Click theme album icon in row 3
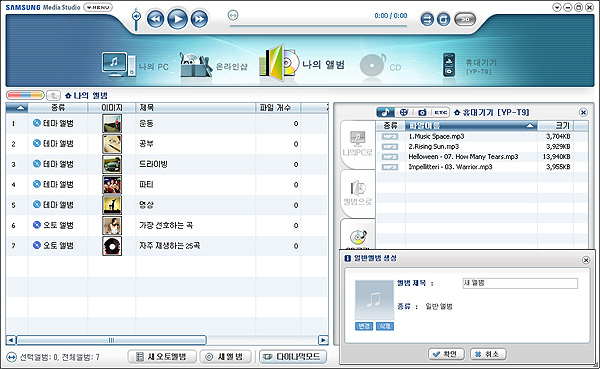The width and height of the screenshot is (600, 369). pyautogui.click(x=37, y=164)
